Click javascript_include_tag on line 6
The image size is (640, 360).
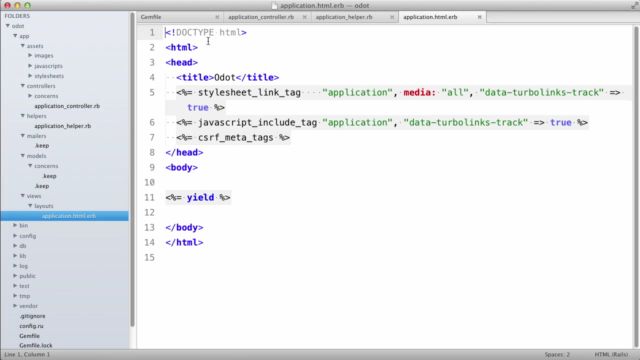point(258,122)
